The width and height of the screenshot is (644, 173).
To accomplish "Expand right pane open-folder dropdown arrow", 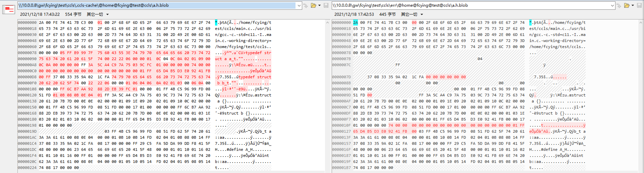I will pyautogui.click(x=633, y=5).
